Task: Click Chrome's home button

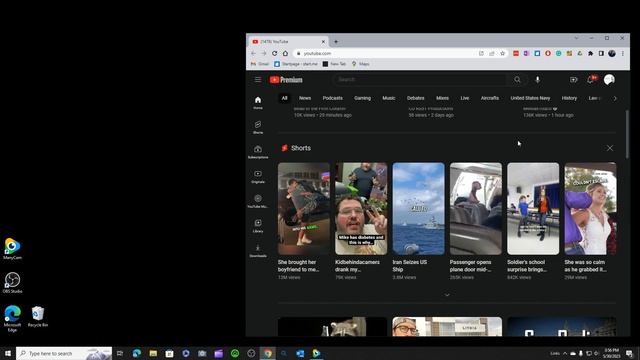Action: coord(285,53)
